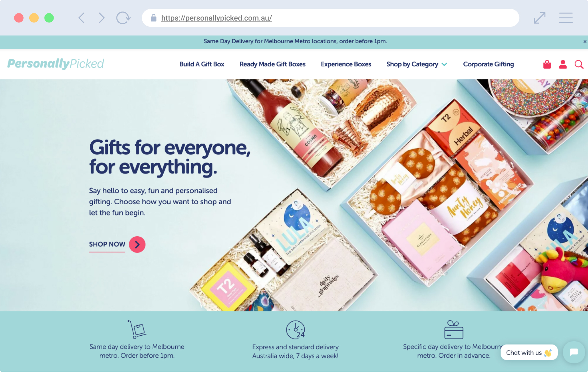Image resolution: width=588 pixels, height=378 pixels.
Task: Click the gift card delivery icon
Action: [x=453, y=330]
